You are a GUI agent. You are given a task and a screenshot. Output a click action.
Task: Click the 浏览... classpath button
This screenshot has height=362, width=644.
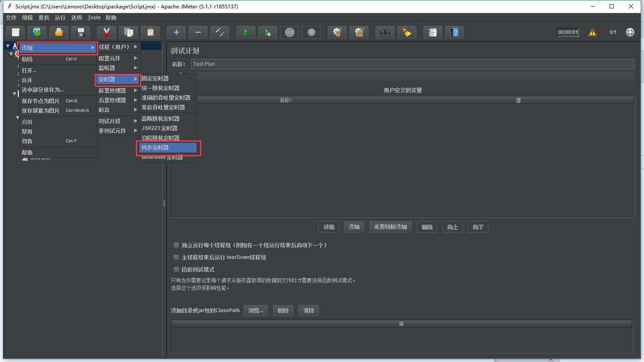(x=256, y=310)
